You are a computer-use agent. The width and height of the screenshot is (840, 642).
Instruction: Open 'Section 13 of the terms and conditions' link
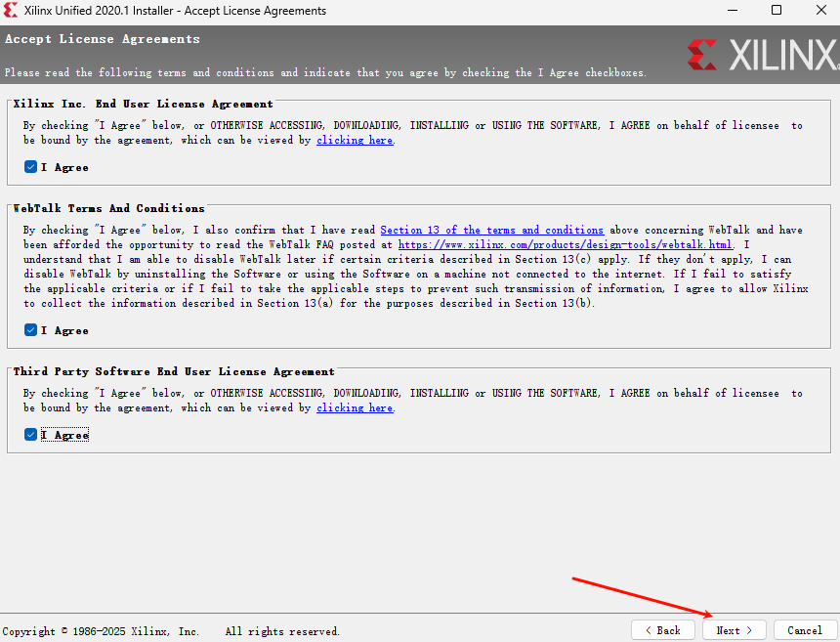point(491,231)
